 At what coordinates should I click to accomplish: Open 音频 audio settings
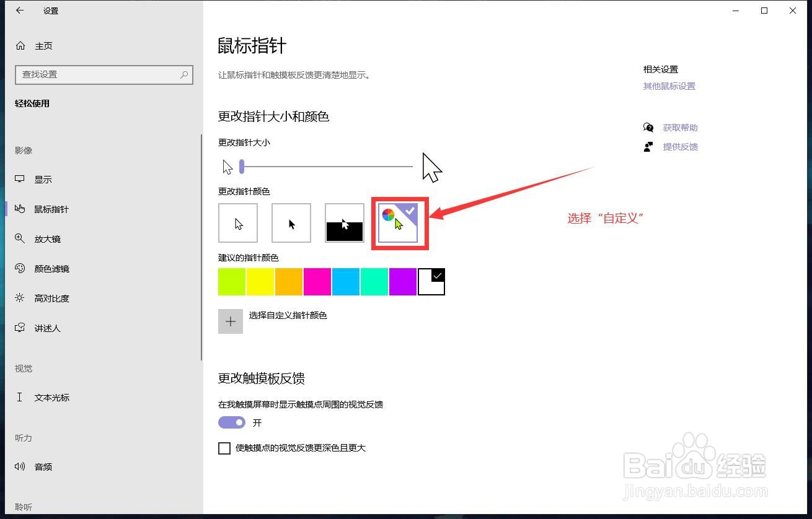[43, 467]
